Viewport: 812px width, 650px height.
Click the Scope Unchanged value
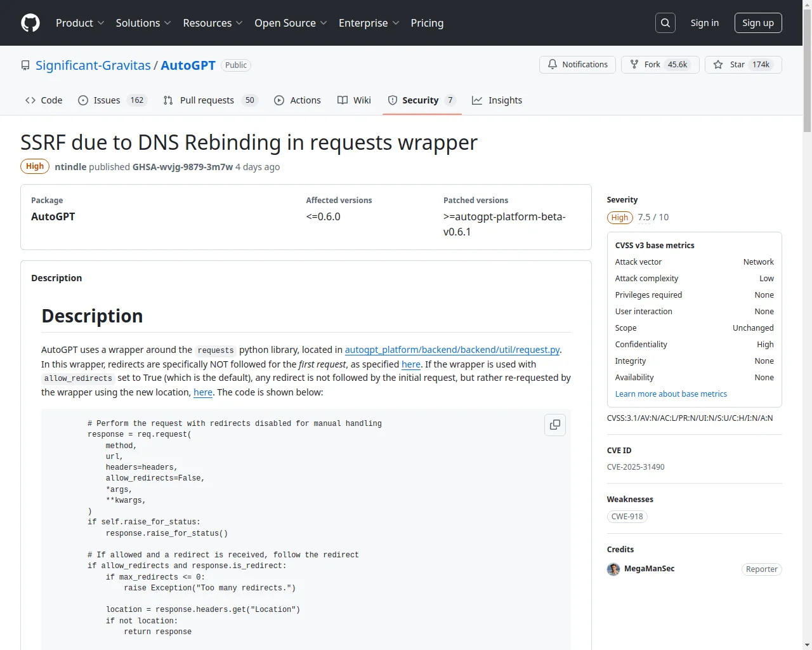(x=753, y=328)
